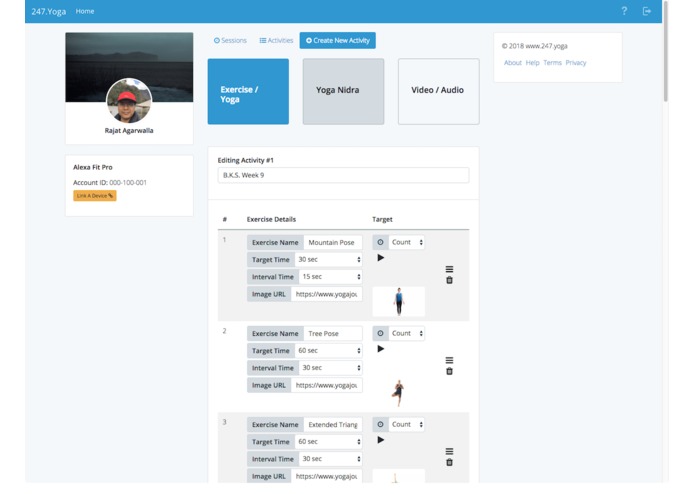Click the clock icon beside exercise 3 Count

[x=380, y=424]
